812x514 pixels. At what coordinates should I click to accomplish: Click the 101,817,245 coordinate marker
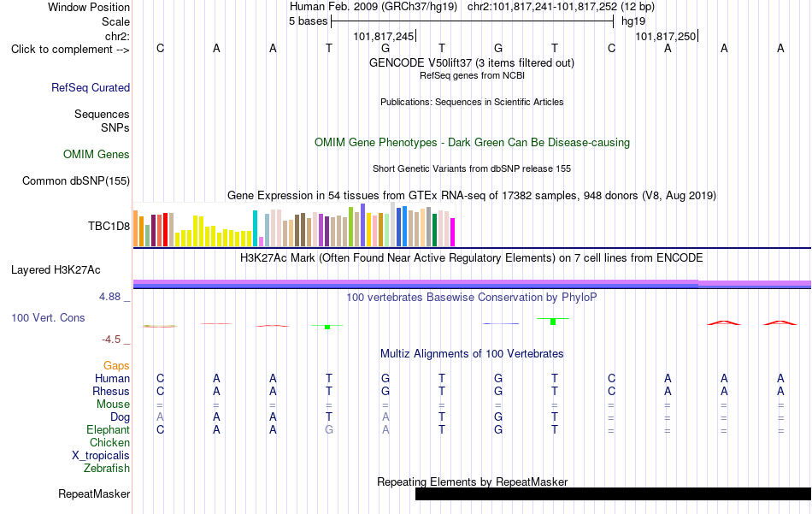click(384, 36)
